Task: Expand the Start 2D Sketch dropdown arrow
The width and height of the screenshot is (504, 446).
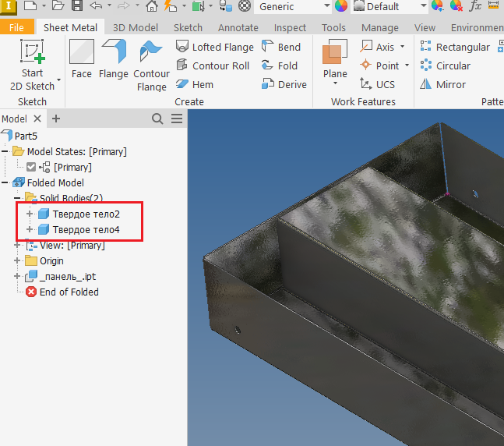Action: [59, 80]
